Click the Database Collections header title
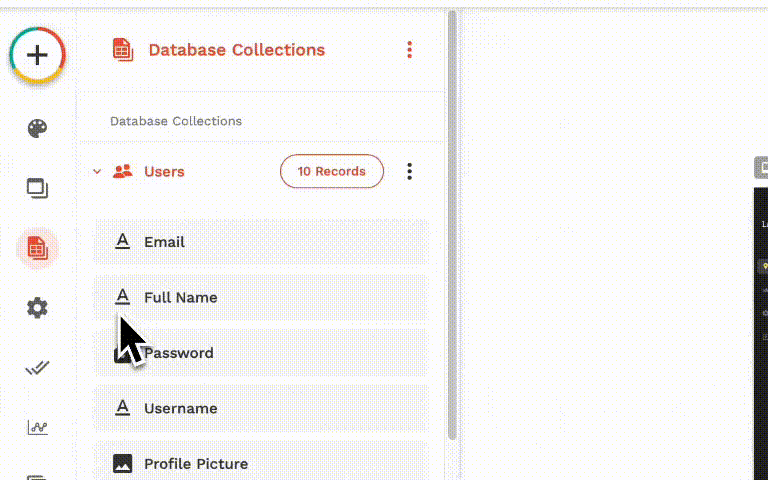 click(236, 50)
